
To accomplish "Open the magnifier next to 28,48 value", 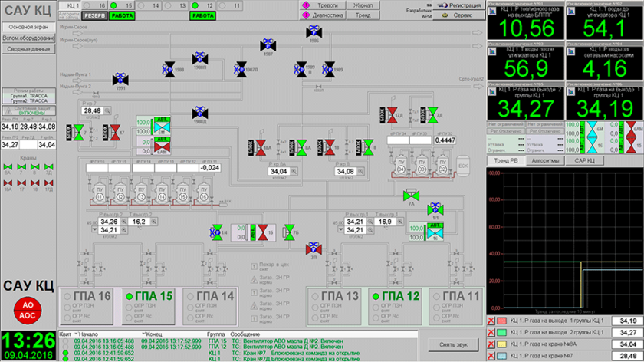I will [x=108, y=111].
